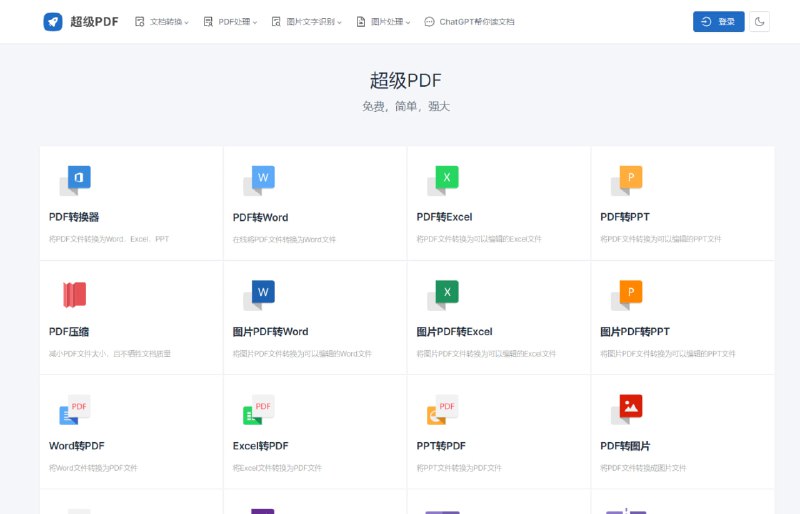Image resolution: width=800 pixels, height=514 pixels.
Task: Open the PDF转PPT title link
Action: (625, 217)
